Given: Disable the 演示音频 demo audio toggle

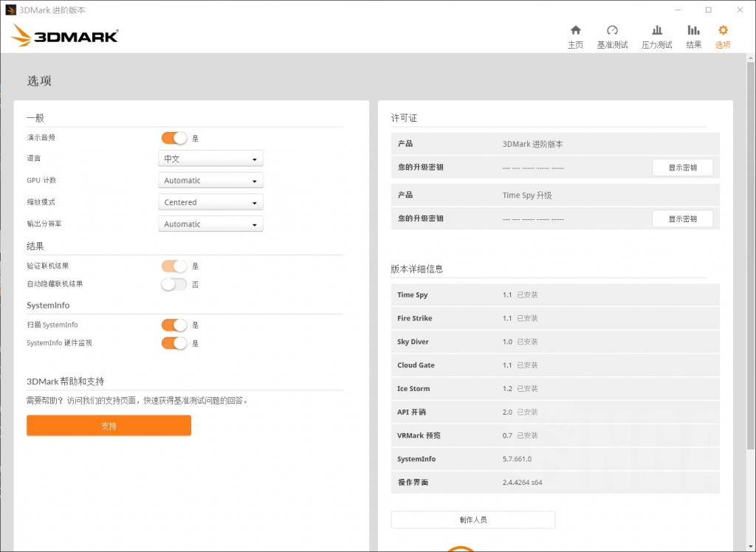Looking at the screenshot, I should (x=173, y=138).
